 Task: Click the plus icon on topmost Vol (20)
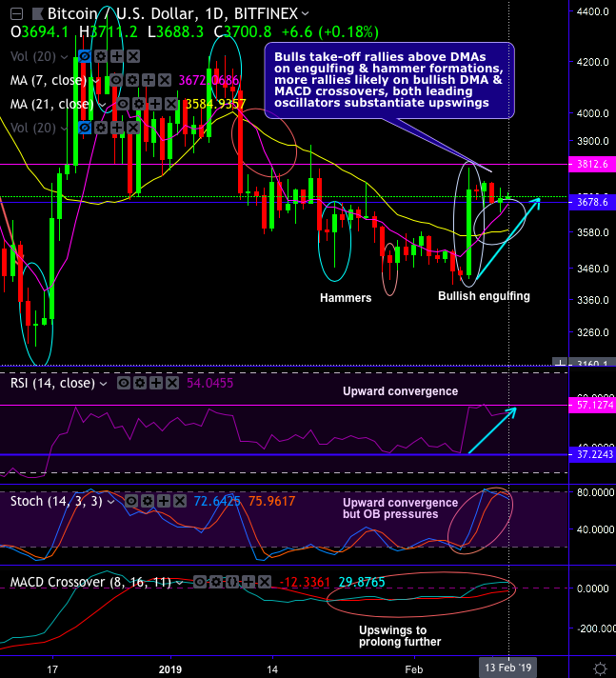click(x=117, y=56)
